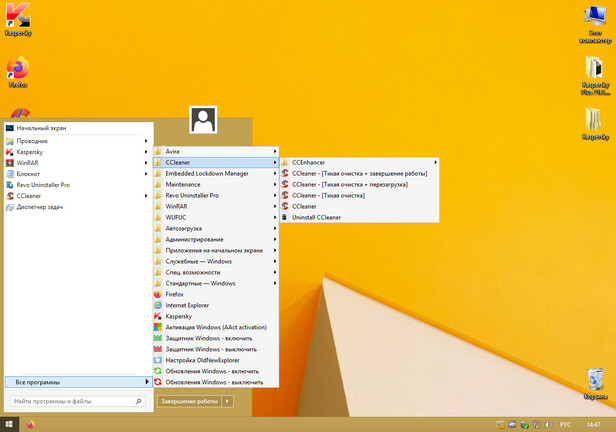The width and height of the screenshot is (616, 432).
Task: Open Начальный экран in start menu
Action: tap(78, 128)
